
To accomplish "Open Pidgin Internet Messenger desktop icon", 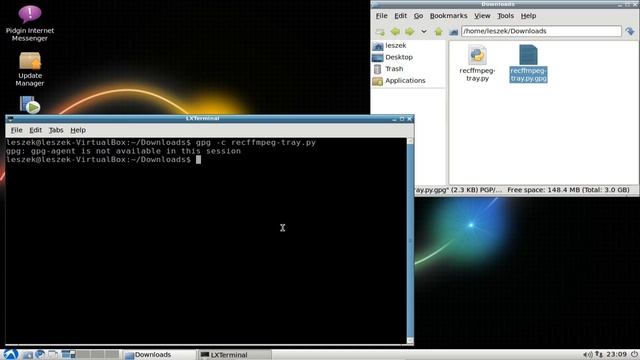I will point(30,24).
